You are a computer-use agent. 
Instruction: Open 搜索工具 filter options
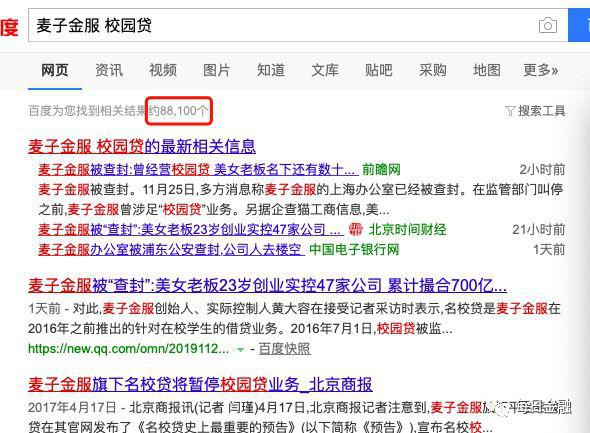535,111
